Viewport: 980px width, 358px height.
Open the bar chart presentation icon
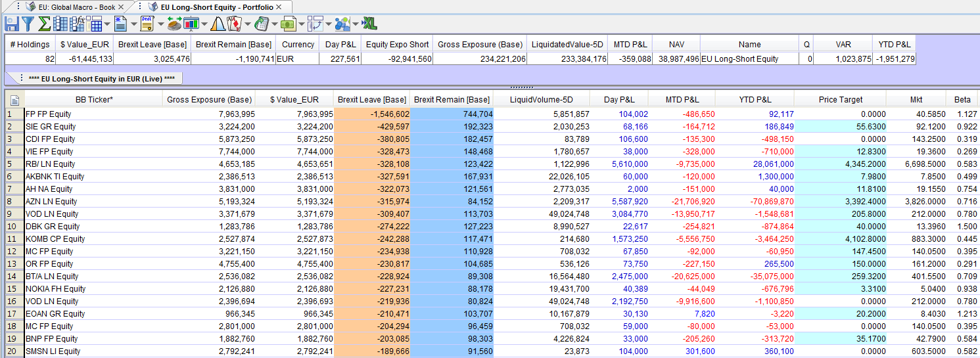coord(191,24)
